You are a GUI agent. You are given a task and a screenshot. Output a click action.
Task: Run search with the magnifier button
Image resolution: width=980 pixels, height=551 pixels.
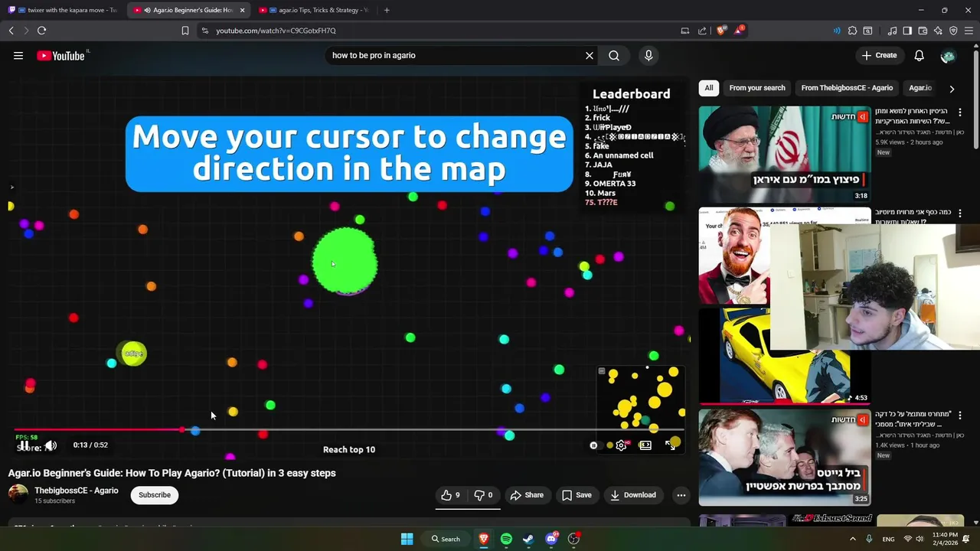click(x=614, y=55)
